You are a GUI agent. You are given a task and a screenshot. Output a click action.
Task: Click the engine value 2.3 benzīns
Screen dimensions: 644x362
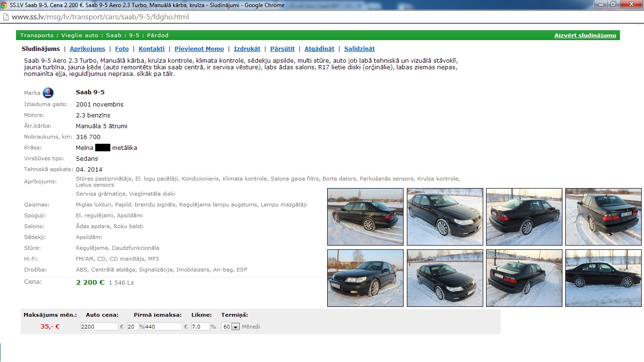(93, 115)
